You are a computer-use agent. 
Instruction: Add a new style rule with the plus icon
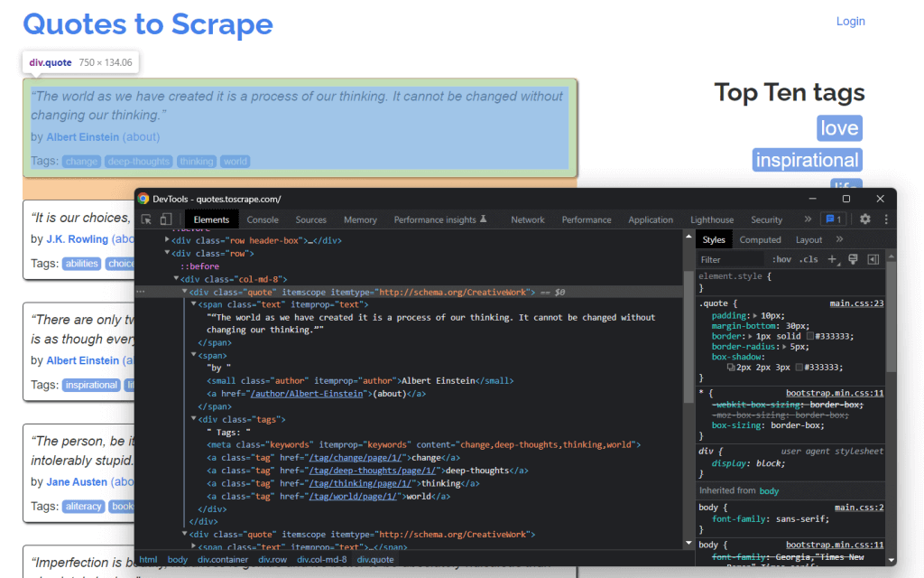[x=833, y=259]
